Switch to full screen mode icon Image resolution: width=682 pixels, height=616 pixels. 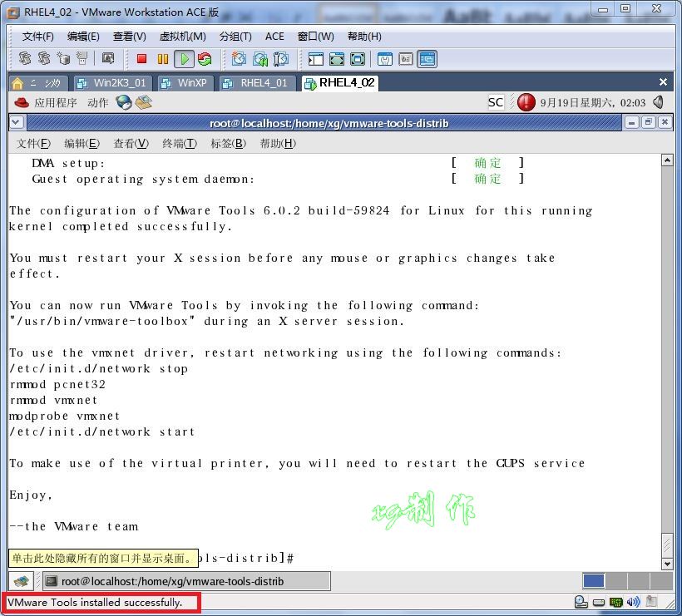(358, 59)
